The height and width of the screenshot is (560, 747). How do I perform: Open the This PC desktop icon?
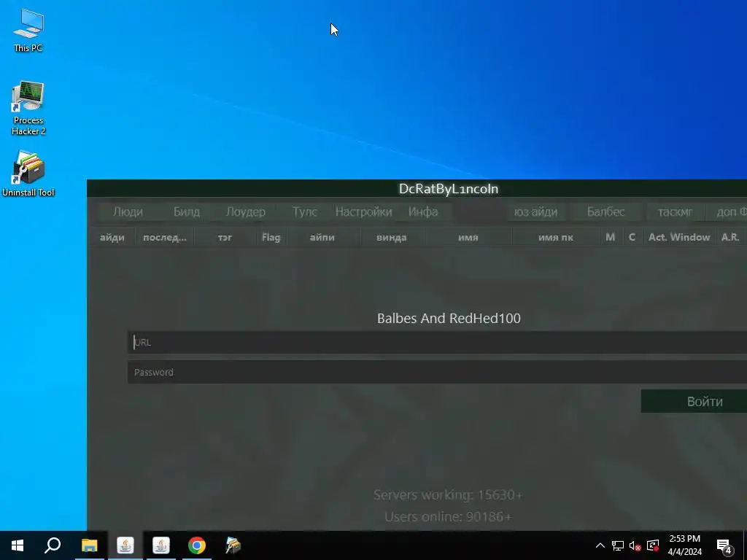(28, 30)
